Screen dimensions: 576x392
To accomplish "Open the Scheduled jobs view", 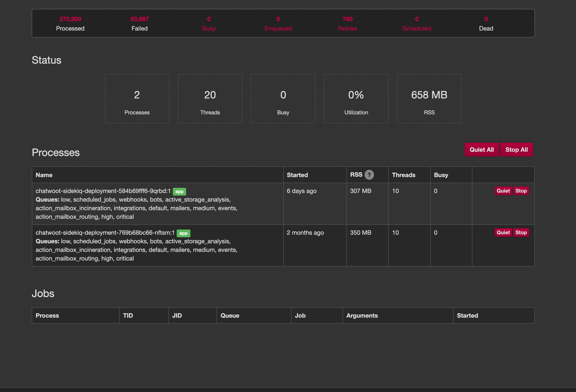I will tap(417, 24).
